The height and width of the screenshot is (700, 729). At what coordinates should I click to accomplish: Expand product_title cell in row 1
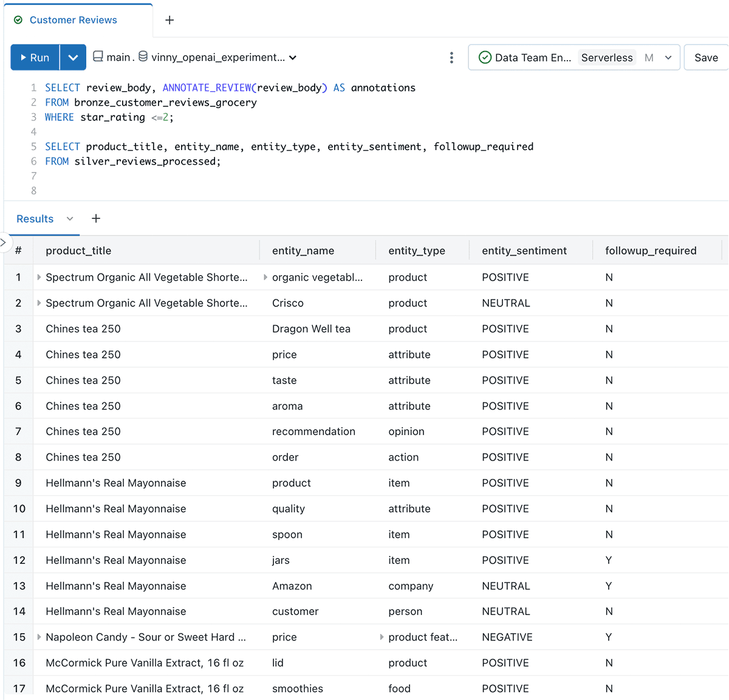pos(39,277)
